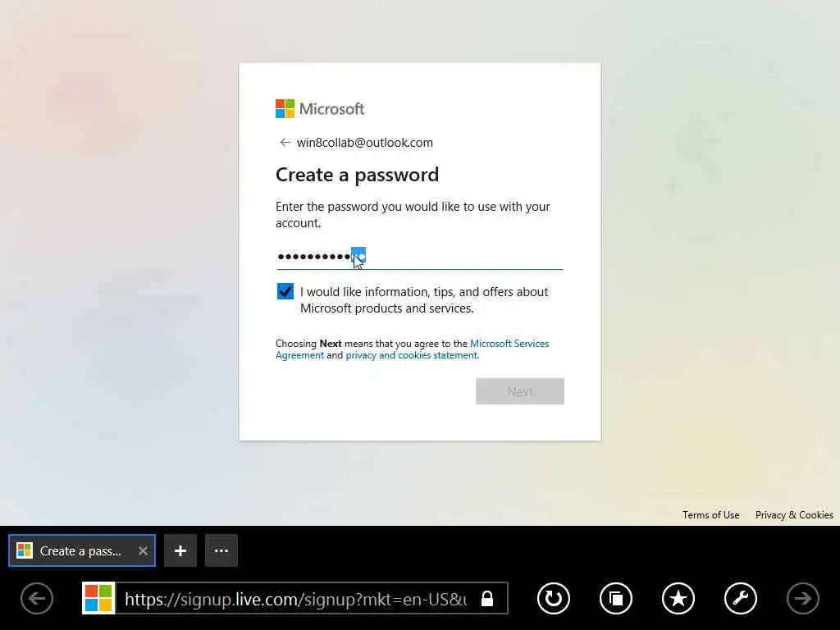Open a new tab with plus button
The width and height of the screenshot is (840, 630).
tap(180, 550)
